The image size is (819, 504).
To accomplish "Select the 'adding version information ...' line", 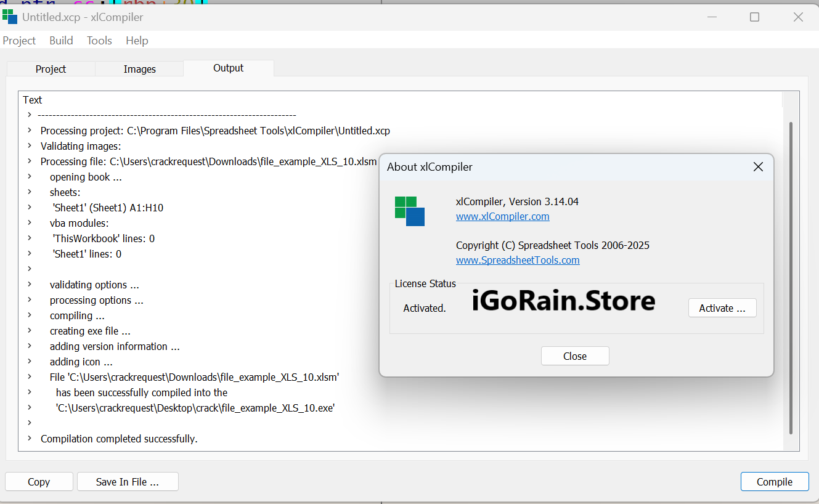I will tap(115, 346).
